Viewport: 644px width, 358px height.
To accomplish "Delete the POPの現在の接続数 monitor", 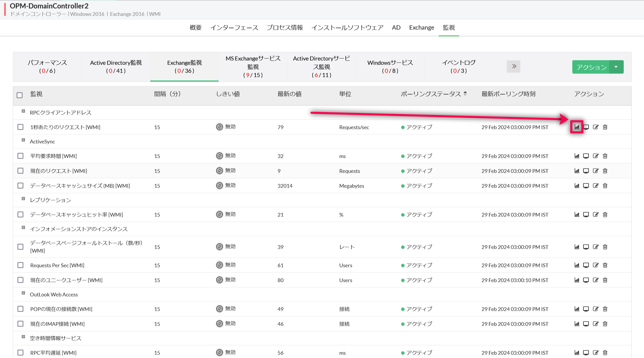I will point(605,309).
